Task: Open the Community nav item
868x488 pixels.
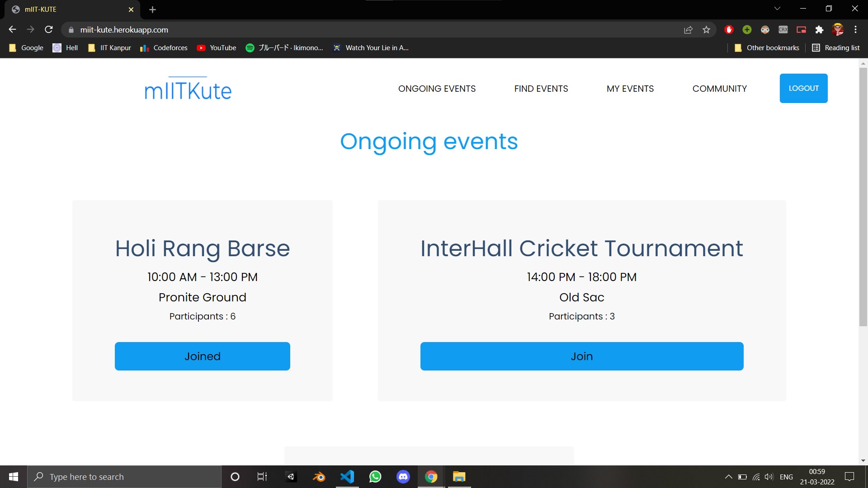Action: point(720,89)
